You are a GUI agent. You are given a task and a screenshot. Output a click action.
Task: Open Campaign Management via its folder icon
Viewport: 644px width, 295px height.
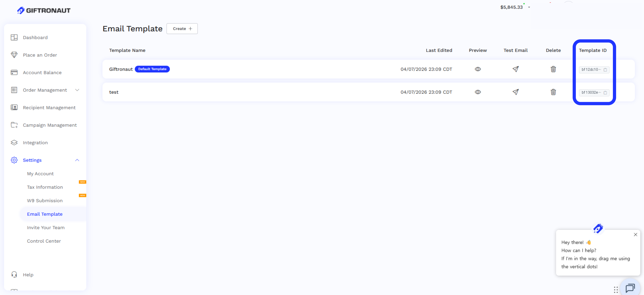click(14, 125)
